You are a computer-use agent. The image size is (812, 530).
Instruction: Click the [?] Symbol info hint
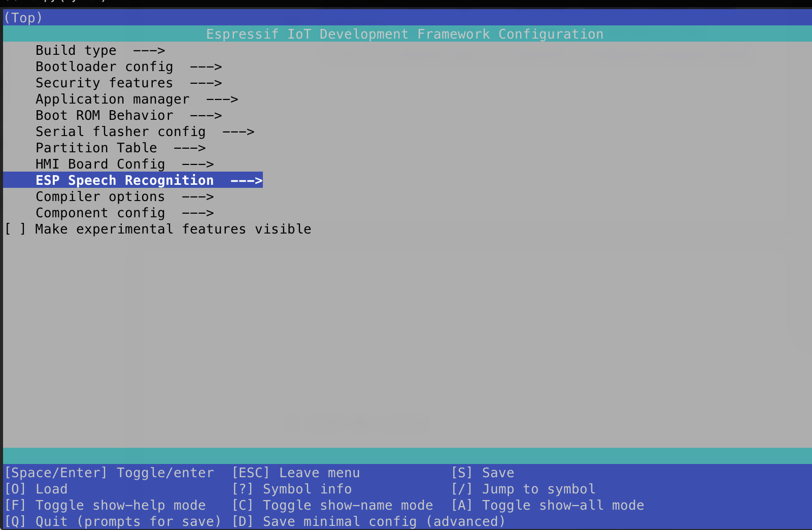tap(292, 489)
